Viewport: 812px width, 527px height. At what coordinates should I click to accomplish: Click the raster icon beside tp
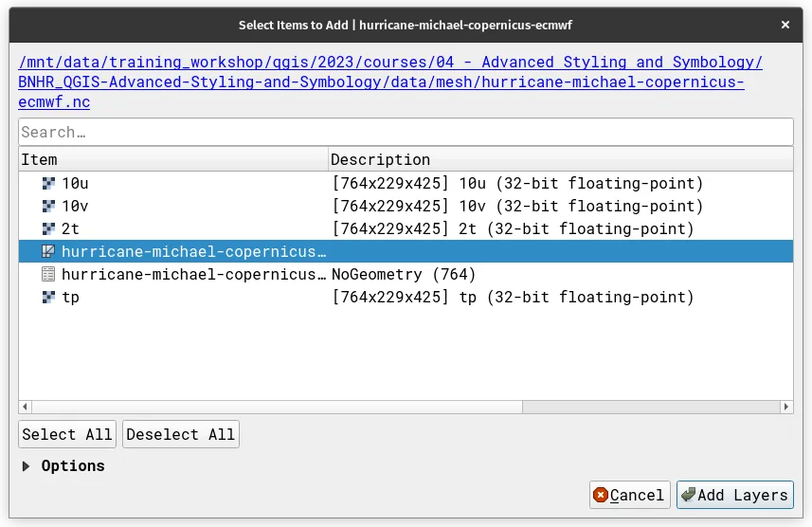point(48,298)
